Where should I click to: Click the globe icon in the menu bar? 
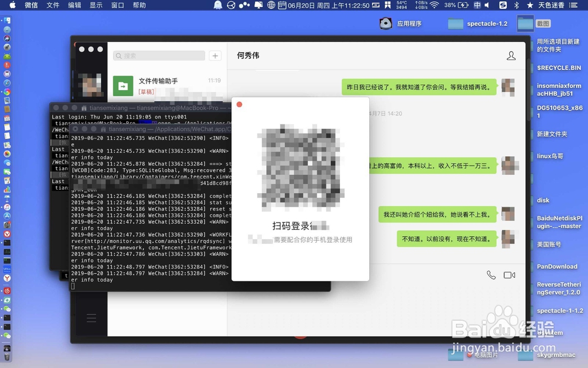pyautogui.click(x=271, y=5)
